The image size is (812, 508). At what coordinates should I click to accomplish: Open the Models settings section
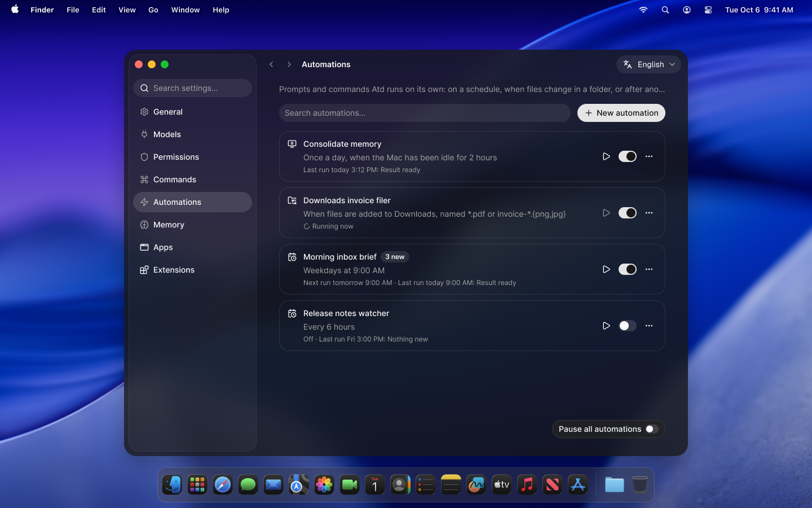tap(192, 134)
